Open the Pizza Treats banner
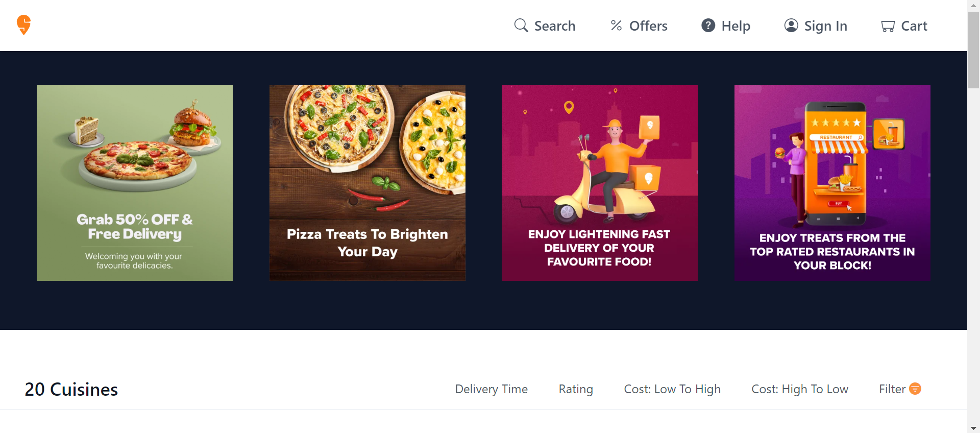 (367, 183)
